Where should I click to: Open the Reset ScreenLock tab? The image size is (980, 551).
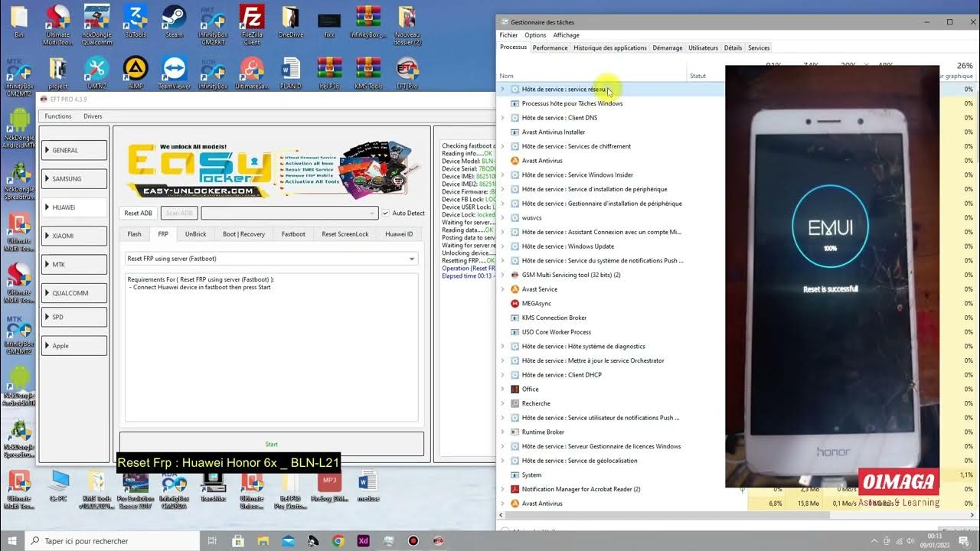345,234
